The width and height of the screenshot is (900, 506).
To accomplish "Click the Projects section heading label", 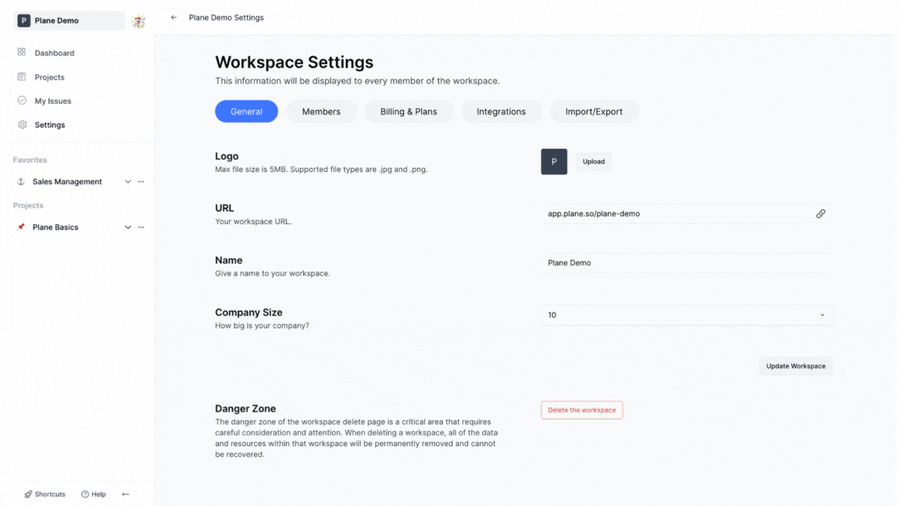I will pyautogui.click(x=28, y=205).
